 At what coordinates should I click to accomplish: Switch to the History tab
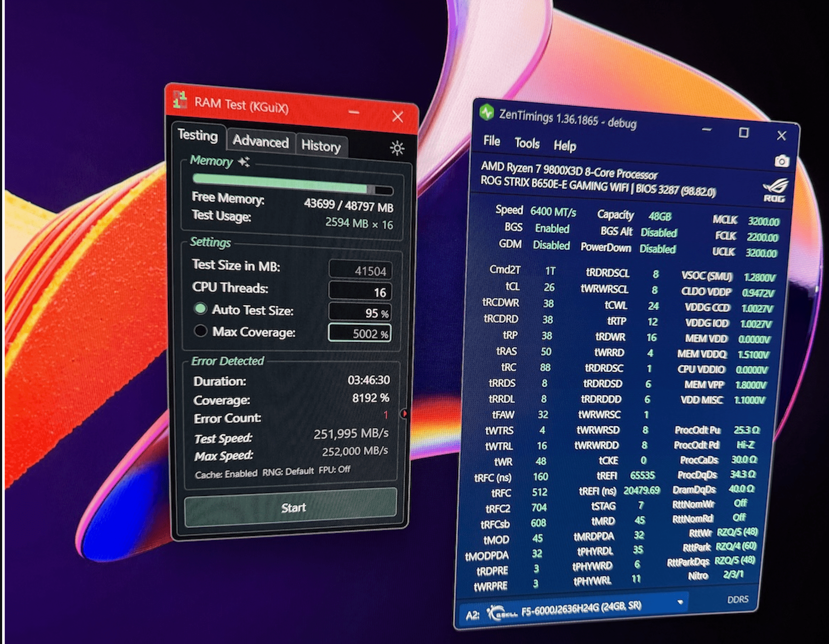pos(321,146)
